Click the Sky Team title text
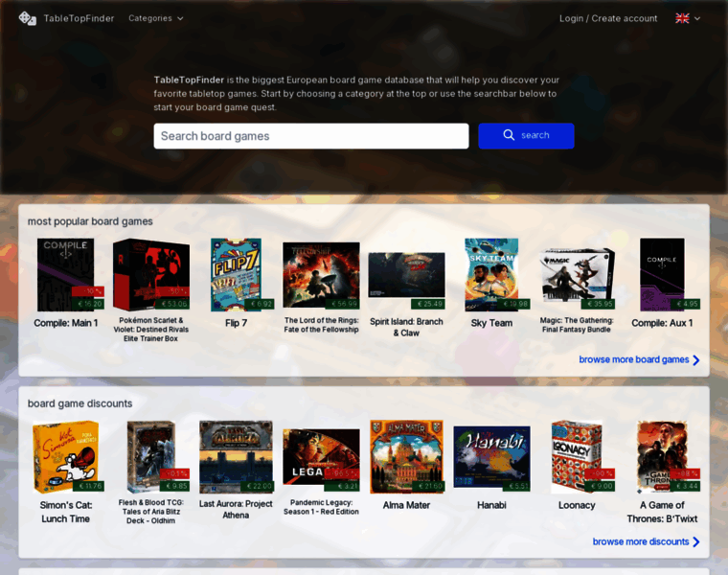This screenshot has width=728, height=575. tap(491, 323)
